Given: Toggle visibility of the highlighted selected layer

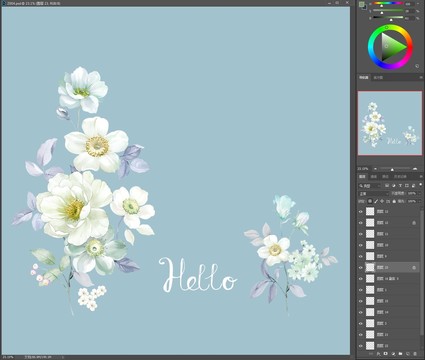Looking at the screenshot, I should point(361,267).
